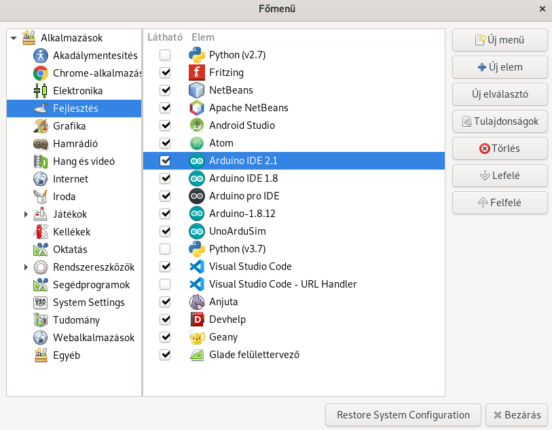552x430 pixels.
Task: Click the Atom editor icon
Action: click(196, 143)
